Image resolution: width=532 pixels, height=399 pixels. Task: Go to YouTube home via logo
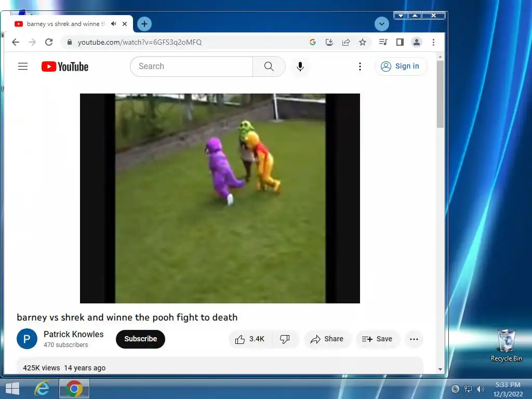[x=65, y=66]
